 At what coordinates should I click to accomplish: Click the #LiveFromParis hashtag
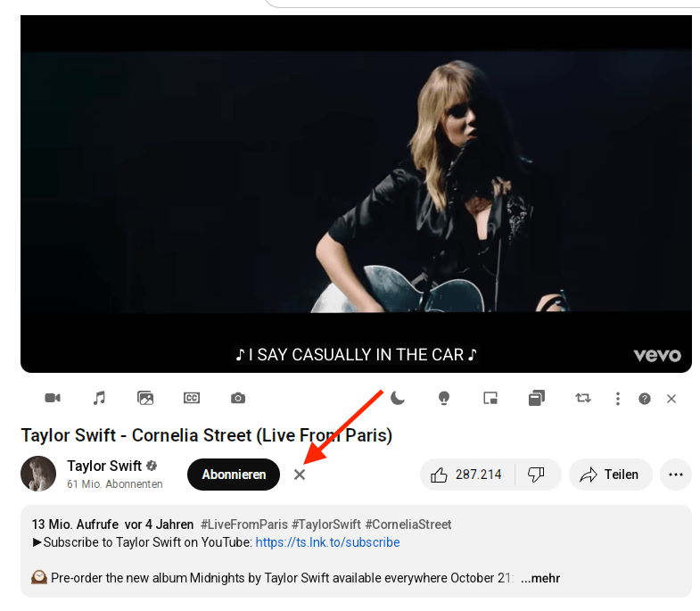coord(244,524)
